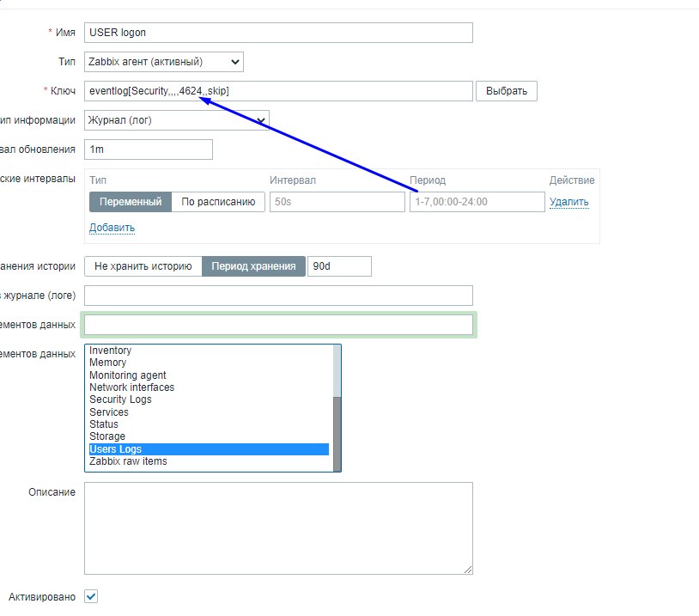Open the Журнал (лог) information type dropdown
This screenshot has height=616, width=699.
[x=177, y=120]
